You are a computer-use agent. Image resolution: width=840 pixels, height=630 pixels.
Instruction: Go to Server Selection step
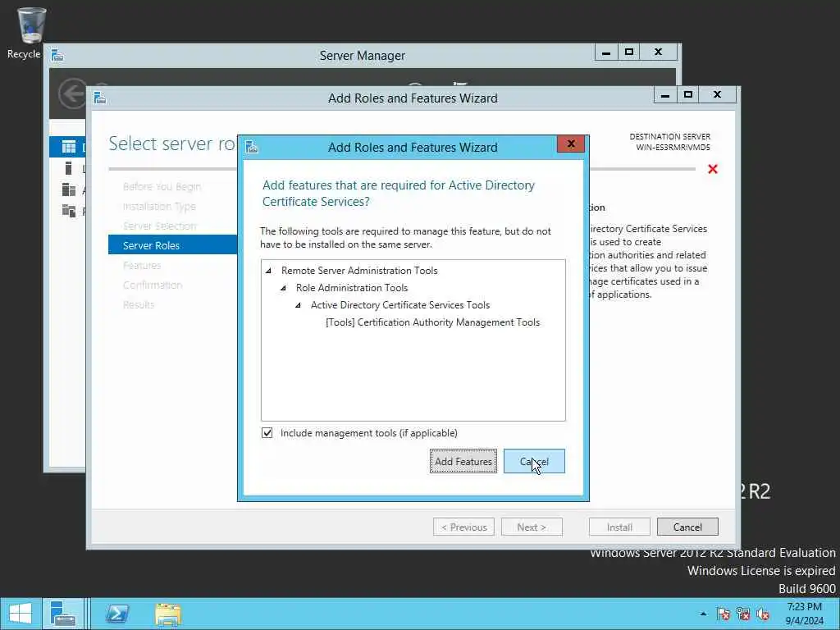[160, 226]
